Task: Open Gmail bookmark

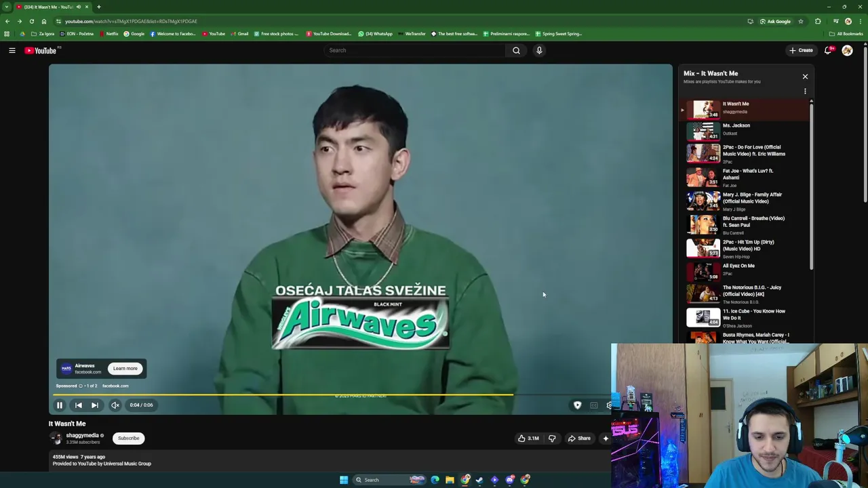Action: (239, 34)
